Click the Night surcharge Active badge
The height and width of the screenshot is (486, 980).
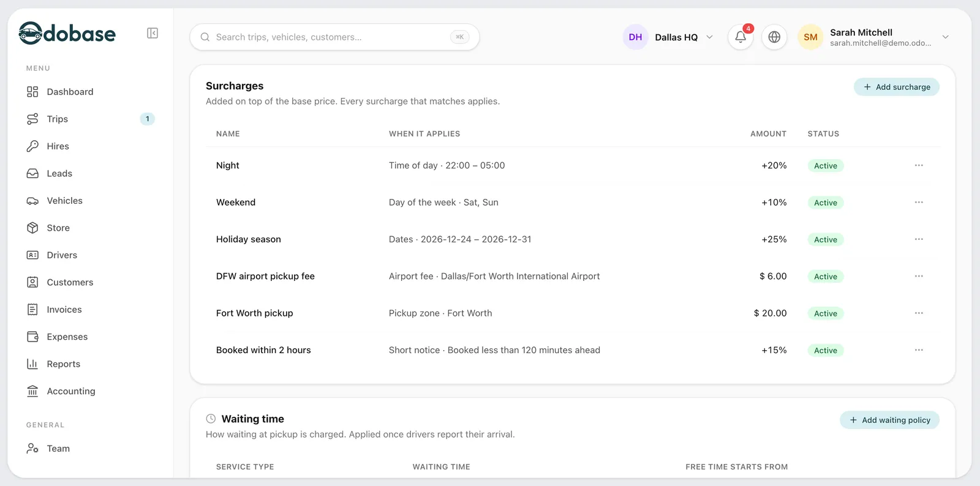(x=826, y=166)
